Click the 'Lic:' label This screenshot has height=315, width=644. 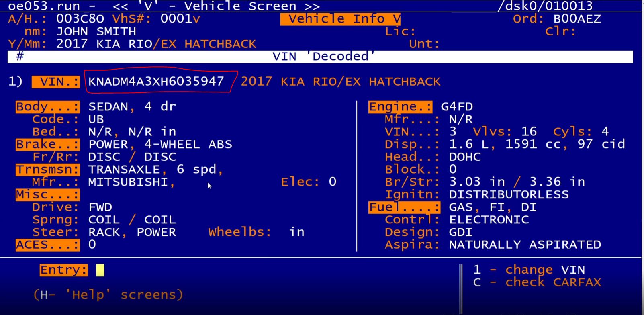pyautogui.click(x=400, y=31)
